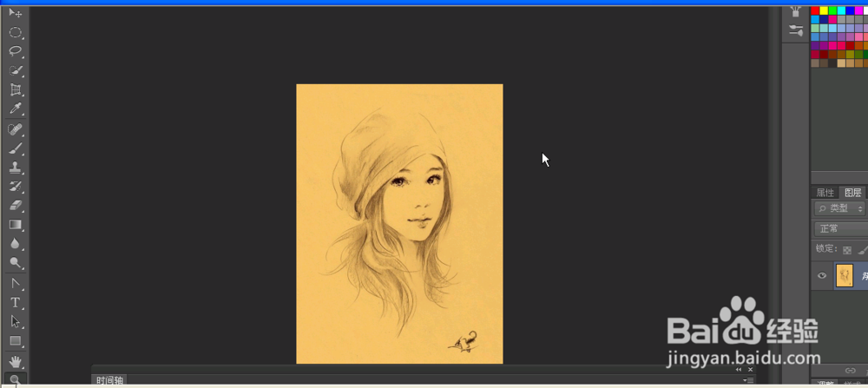Select the Horizontal Type tool

click(16, 303)
